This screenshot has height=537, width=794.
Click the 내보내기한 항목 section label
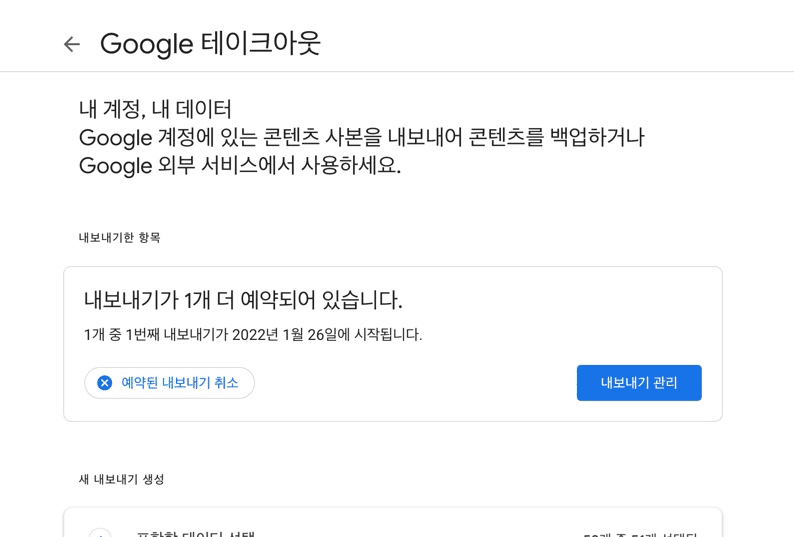[120, 238]
